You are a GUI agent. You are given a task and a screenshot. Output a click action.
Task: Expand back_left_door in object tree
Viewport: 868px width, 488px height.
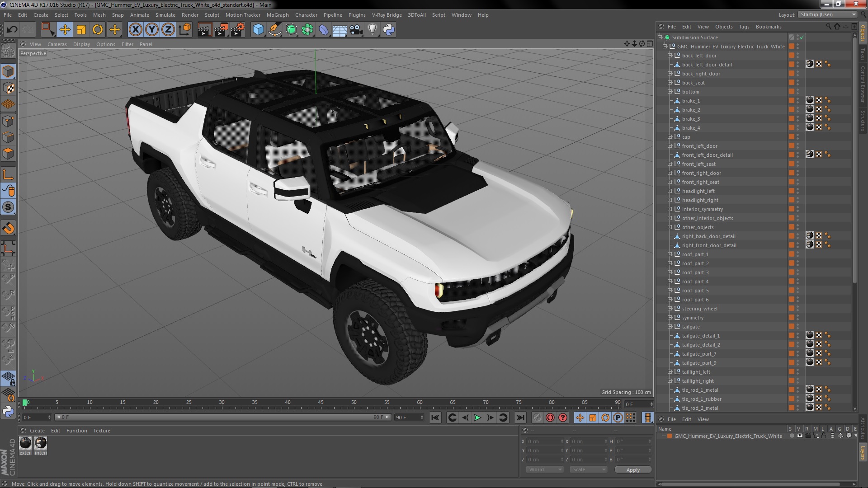[x=670, y=56]
